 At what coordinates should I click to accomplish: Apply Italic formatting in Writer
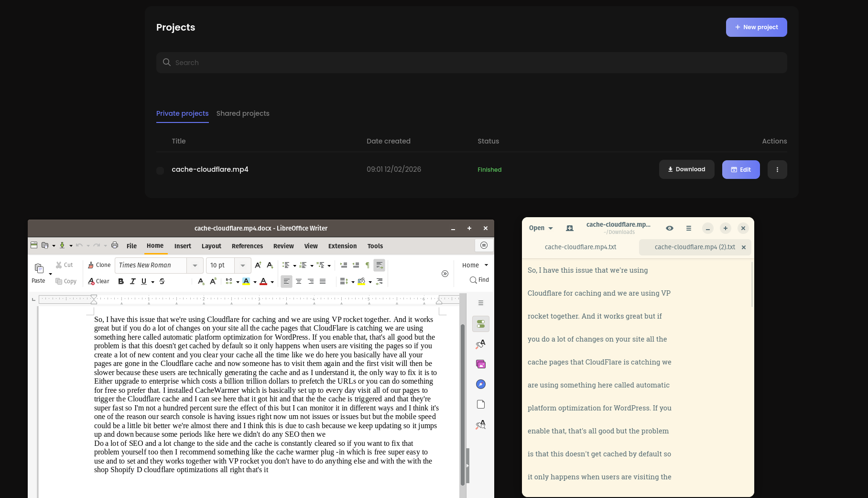click(132, 281)
